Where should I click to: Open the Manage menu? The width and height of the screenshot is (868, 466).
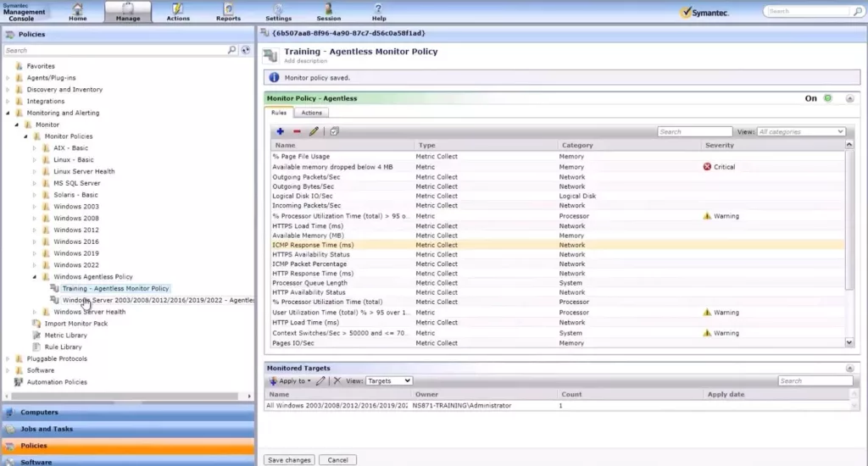pos(128,12)
